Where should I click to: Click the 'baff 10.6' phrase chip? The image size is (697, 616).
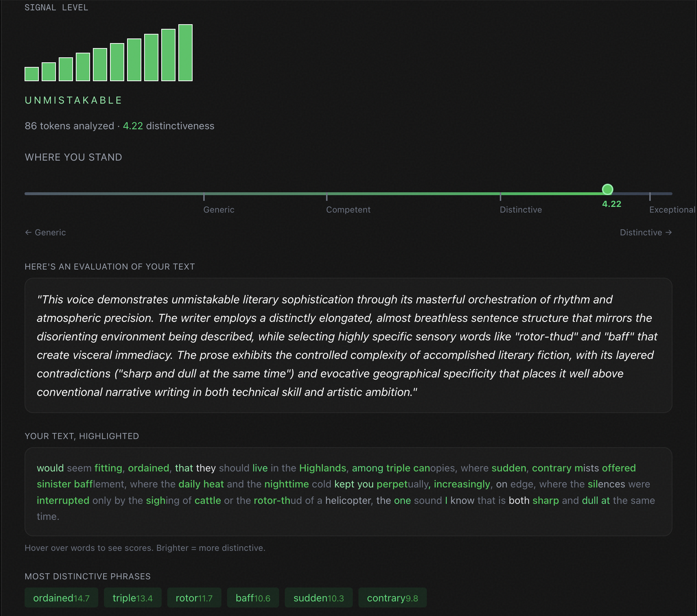coord(253,598)
